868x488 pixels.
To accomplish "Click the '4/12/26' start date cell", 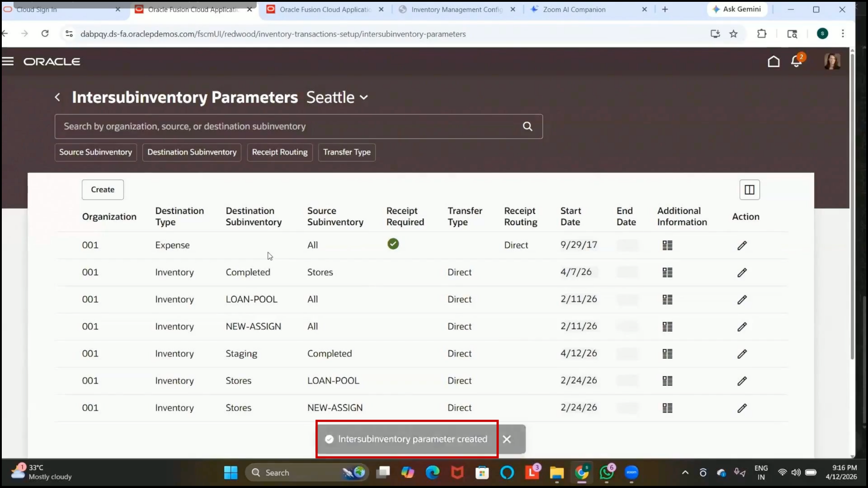I will (579, 353).
